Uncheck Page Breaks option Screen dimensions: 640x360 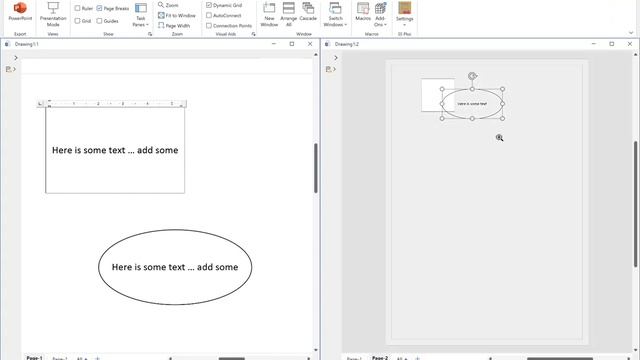(x=113, y=8)
